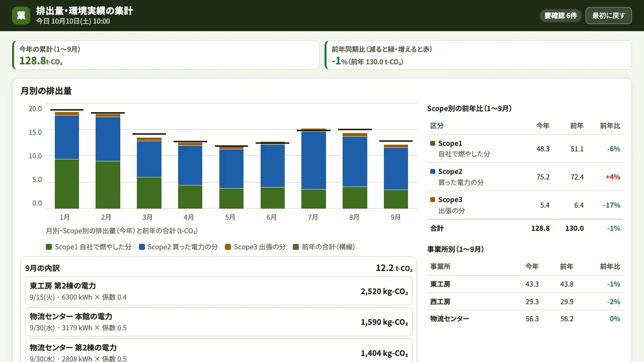Select the Scope1 row in table
Viewport: 644px width, 362px height.
pyautogui.click(x=525, y=149)
